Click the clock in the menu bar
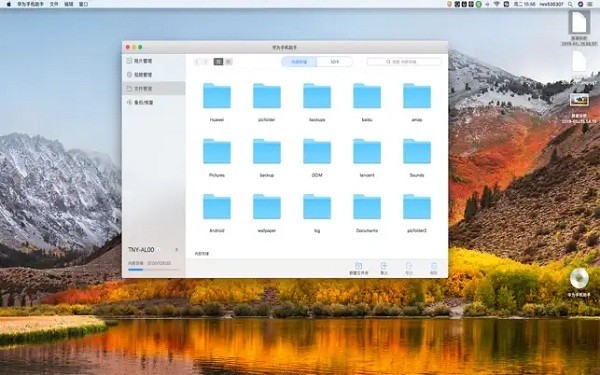The width and height of the screenshot is (600, 375). [x=525, y=4]
